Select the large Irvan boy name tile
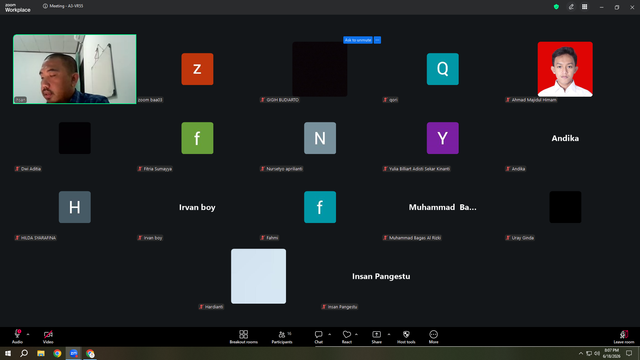The image size is (640, 360). tap(197, 207)
